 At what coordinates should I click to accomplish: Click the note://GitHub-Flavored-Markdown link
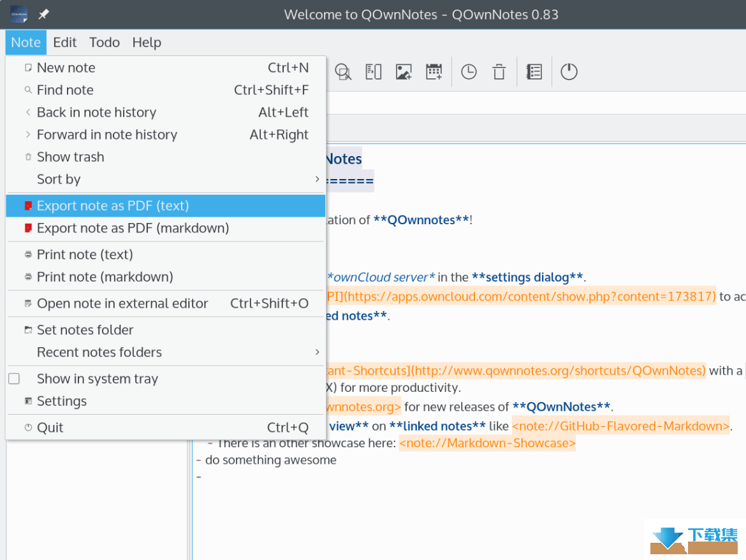coord(620,426)
